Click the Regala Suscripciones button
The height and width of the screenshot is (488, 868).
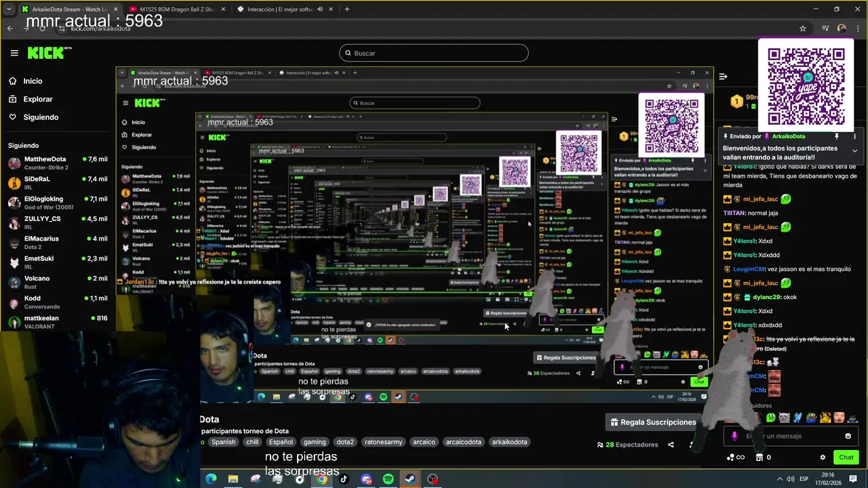653,422
